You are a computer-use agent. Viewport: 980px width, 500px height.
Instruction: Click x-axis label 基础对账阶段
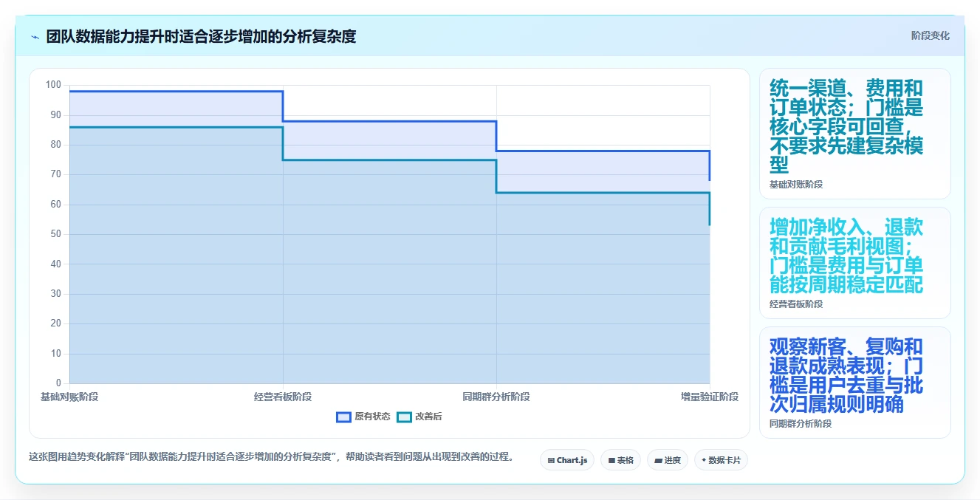coord(69,397)
